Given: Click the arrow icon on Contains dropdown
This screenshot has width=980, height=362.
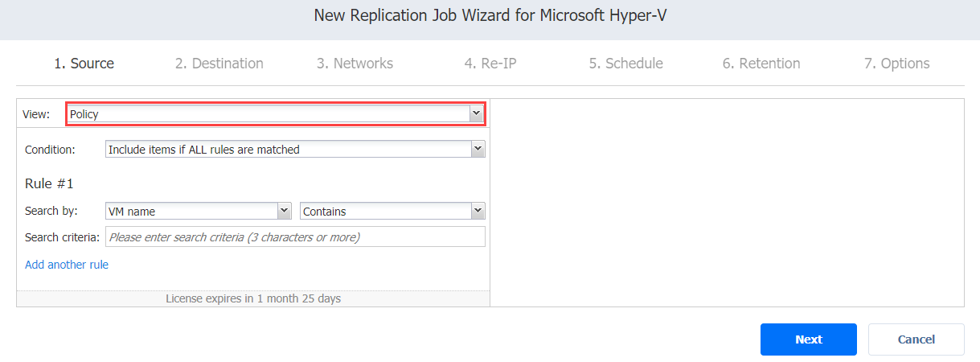Looking at the screenshot, I should pos(478,211).
